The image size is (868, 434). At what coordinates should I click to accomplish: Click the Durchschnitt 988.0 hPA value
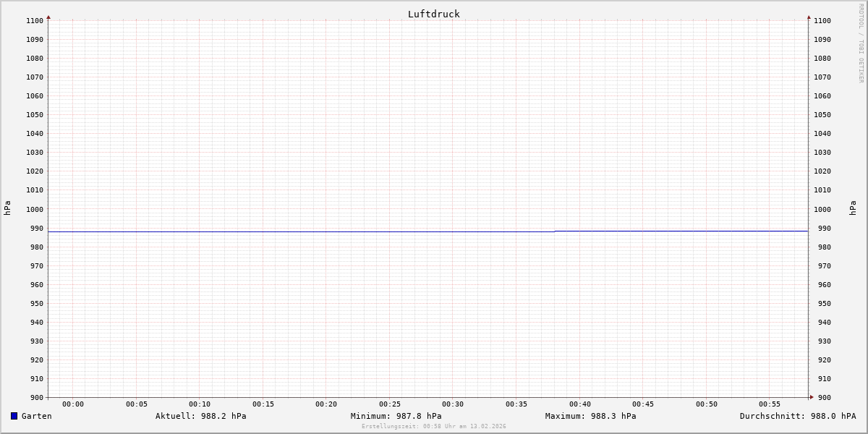(x=797, y=416)
